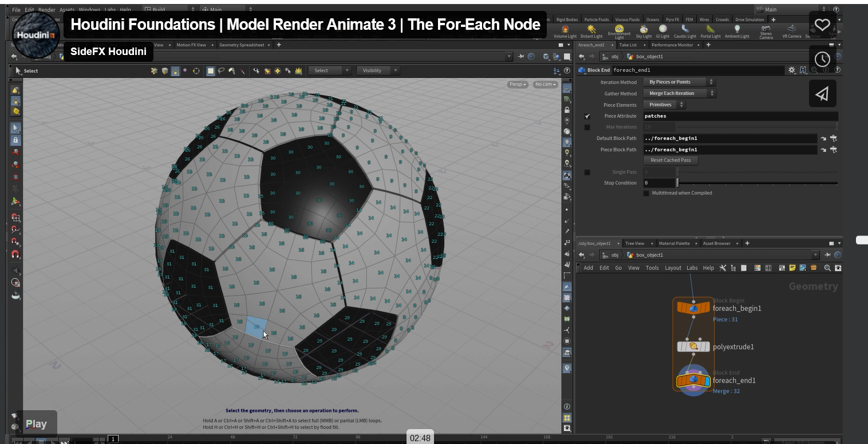Click the Piece Attribute patches field

[x=740, y=116]
